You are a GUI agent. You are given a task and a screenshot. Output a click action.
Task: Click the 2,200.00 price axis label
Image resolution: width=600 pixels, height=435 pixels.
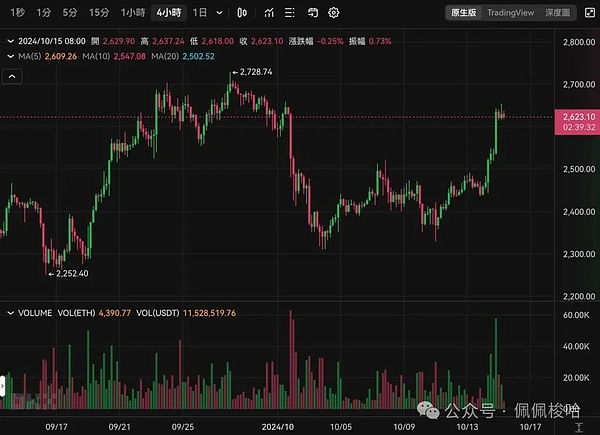[x=579, y=297]
